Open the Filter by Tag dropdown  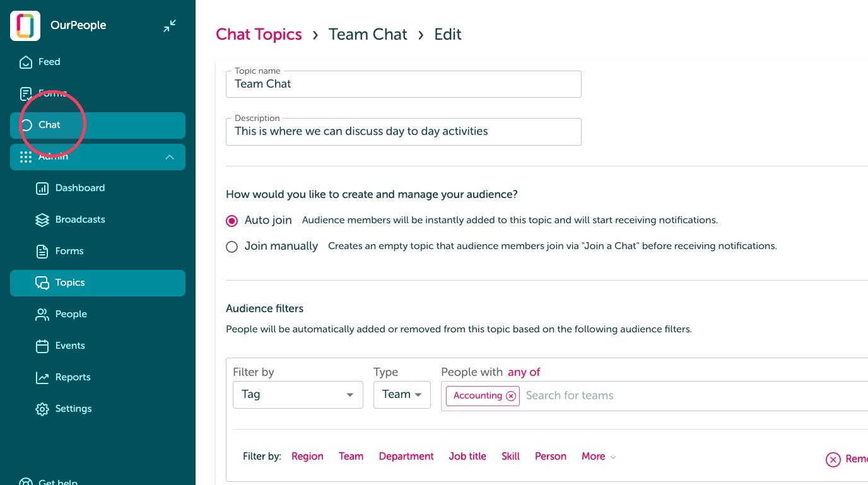[x=298, y=395]
